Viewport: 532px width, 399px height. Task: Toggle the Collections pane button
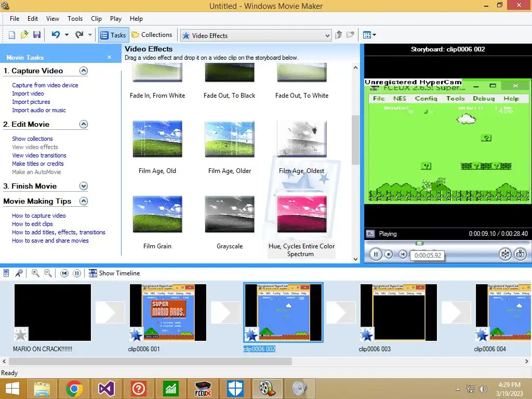(x=152, y=35)
